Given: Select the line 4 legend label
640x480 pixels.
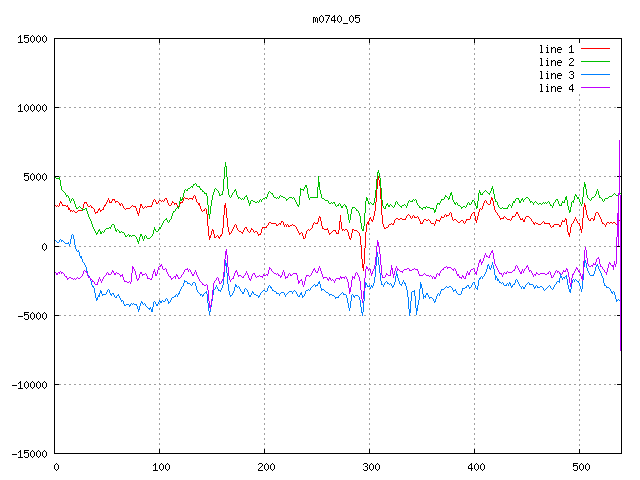Looking at the screenshot, I should coord(557,88).
